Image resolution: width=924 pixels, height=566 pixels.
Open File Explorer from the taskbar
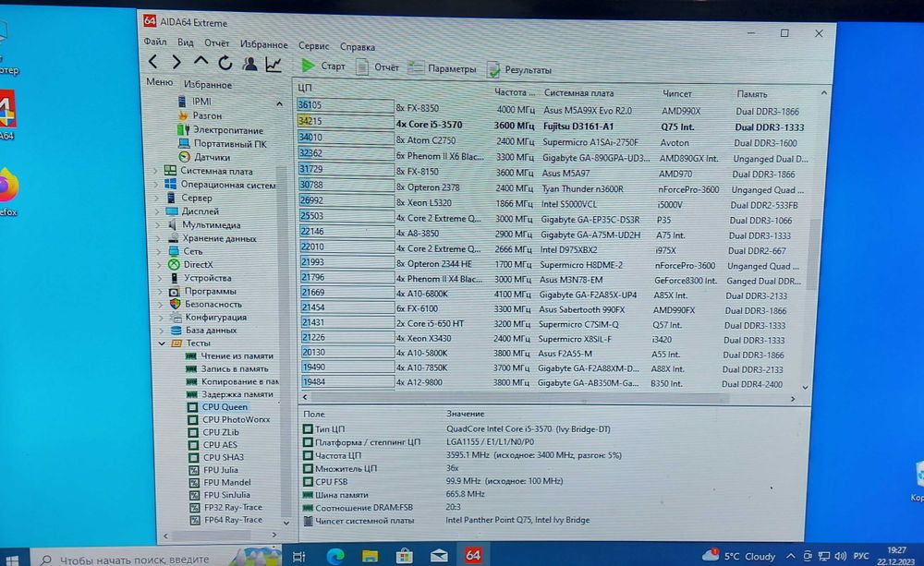pyautogui.click(x=371, y=556)
